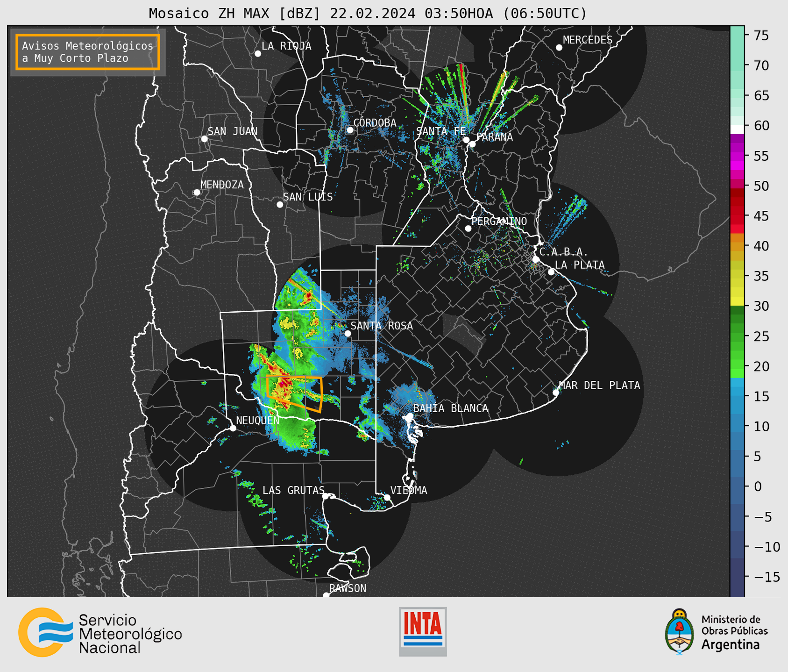Click the white dot marking Santa Fe
The width and height of the screenshot is (788, 672).
point(466,140)
